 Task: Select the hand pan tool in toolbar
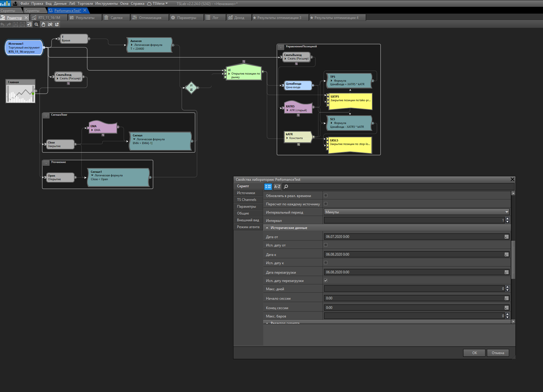tap(43, 25)
